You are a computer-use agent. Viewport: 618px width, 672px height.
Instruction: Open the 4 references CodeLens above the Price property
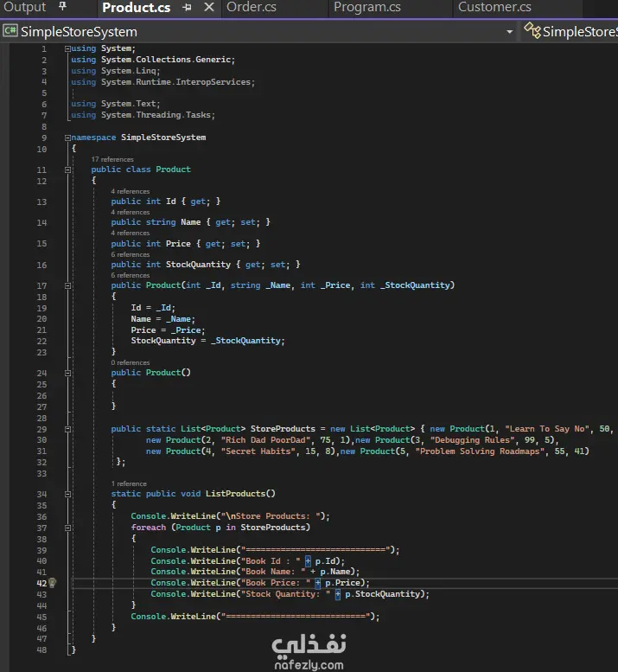click(x=131, y=234)
